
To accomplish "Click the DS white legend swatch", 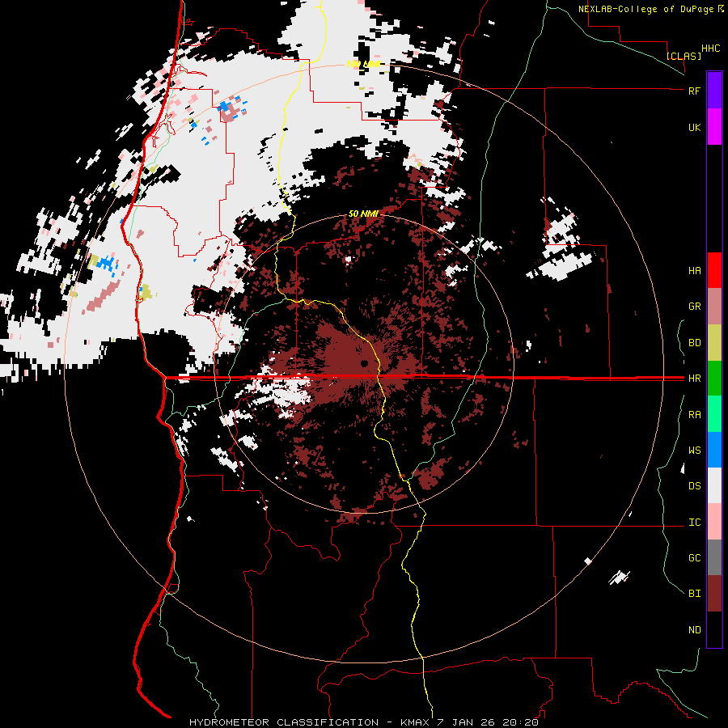I will click(714, 485).
